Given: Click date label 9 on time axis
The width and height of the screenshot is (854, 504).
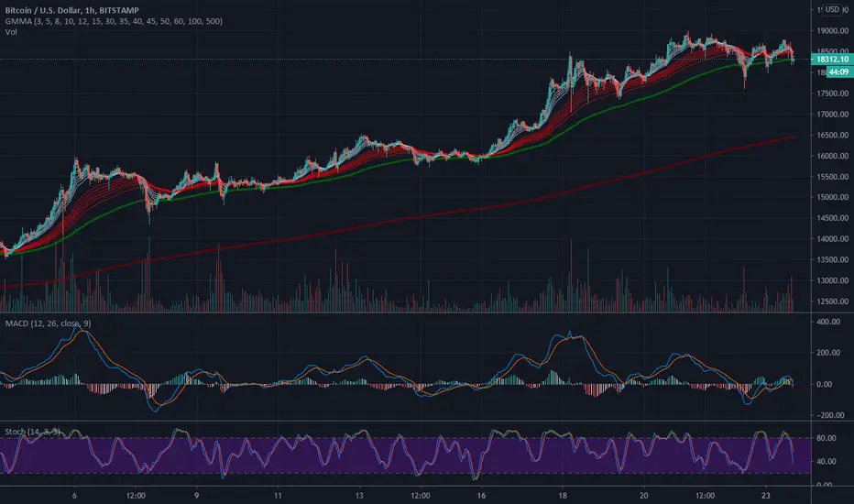Looking at the screenshot, I should (197, 496).
